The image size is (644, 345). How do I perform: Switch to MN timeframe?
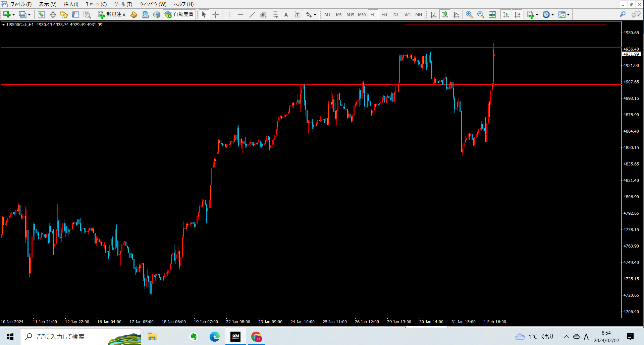419,14
